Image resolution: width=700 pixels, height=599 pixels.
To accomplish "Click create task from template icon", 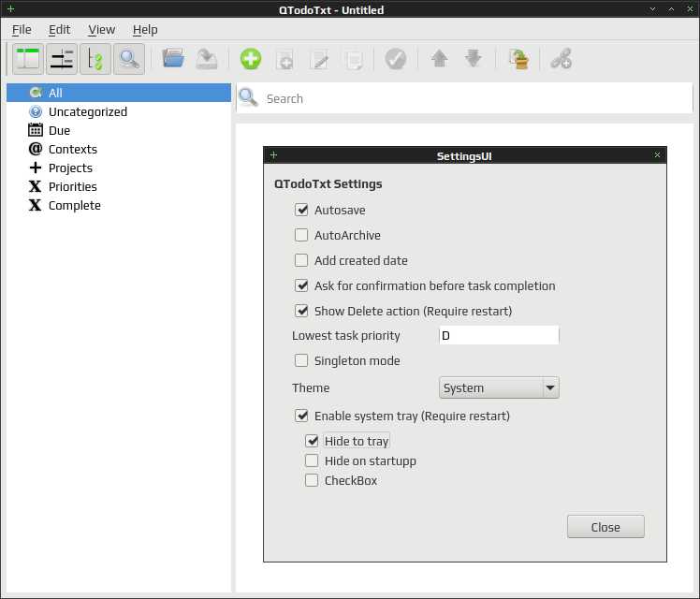I will coord(284,59).
